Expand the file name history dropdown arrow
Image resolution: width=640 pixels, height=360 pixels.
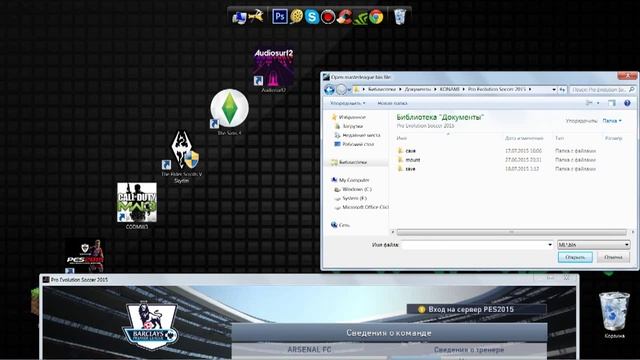550,244
